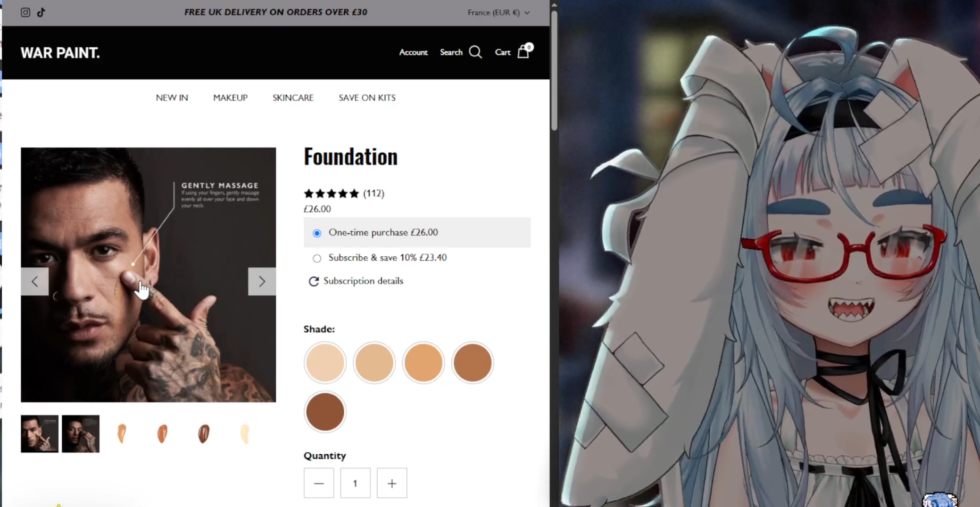980x507 pixels.
Task: Open the NEW IN menu
Action: pos(172,98)
